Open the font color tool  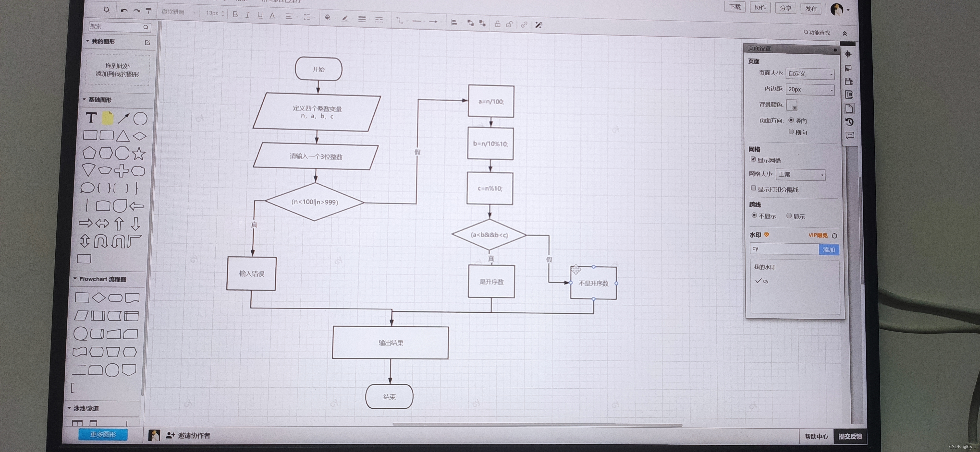[272, 16]
